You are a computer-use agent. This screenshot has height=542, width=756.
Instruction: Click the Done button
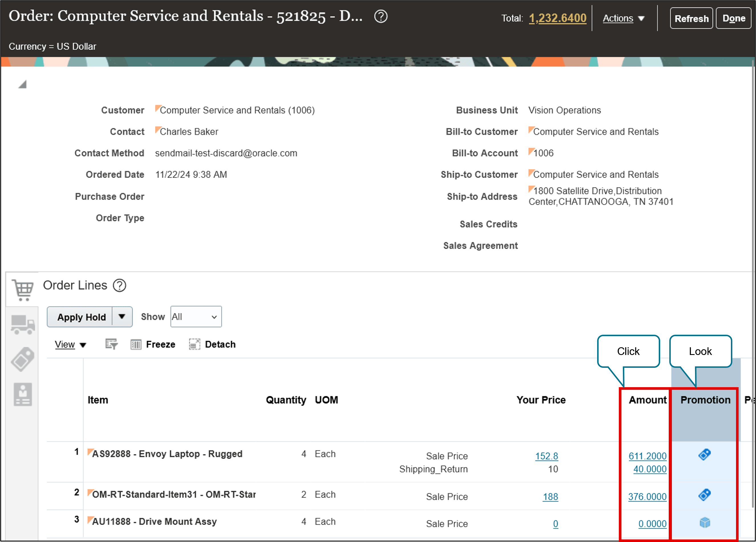733,18
